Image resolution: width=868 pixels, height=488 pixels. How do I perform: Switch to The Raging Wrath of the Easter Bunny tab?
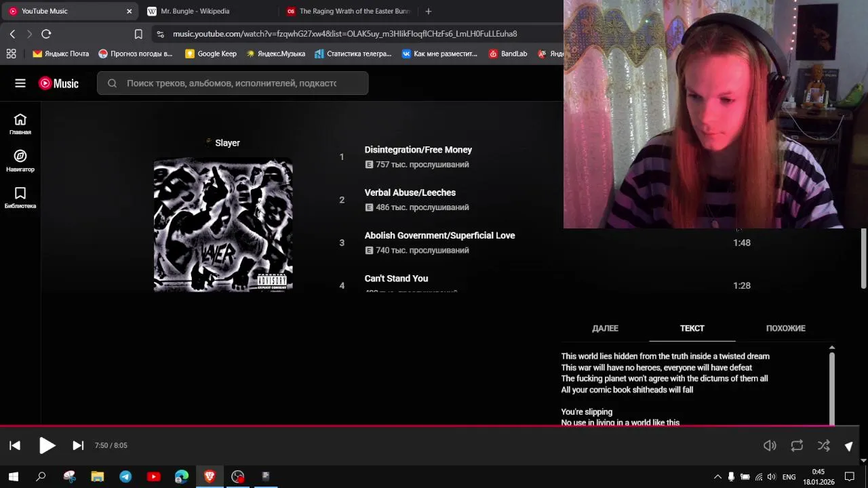coord(348,11)
